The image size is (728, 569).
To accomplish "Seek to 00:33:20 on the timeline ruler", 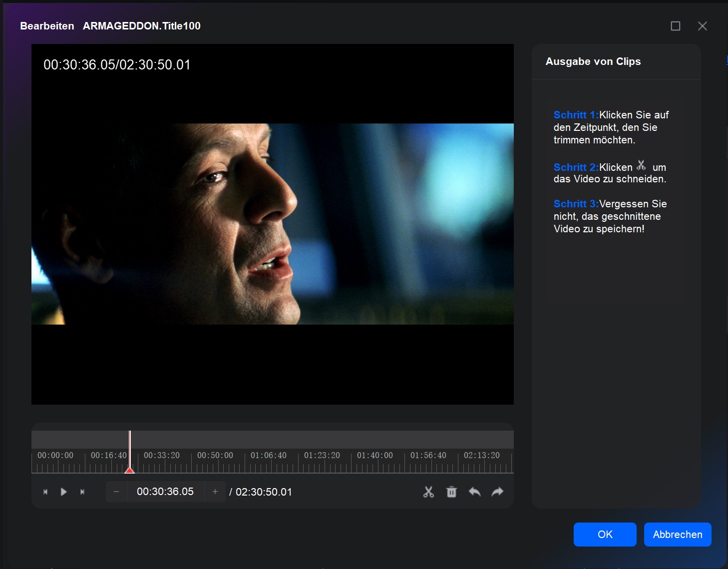I will pos(162,456).
